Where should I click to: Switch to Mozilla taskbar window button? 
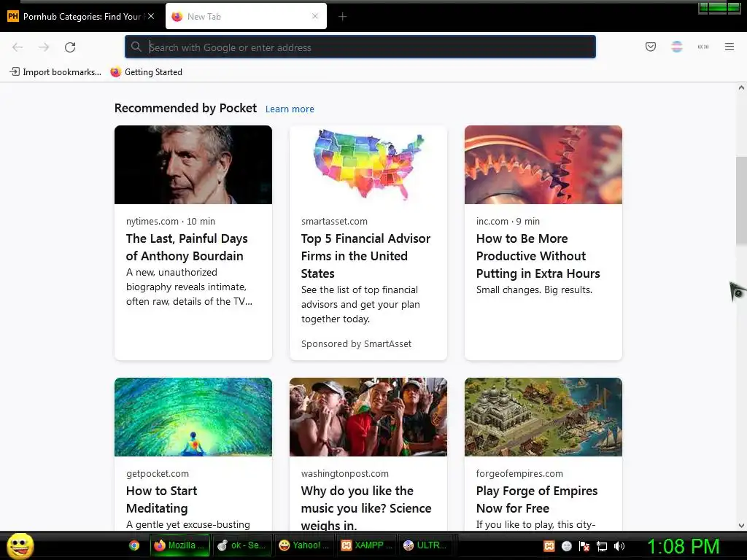(x=179, y=545)
